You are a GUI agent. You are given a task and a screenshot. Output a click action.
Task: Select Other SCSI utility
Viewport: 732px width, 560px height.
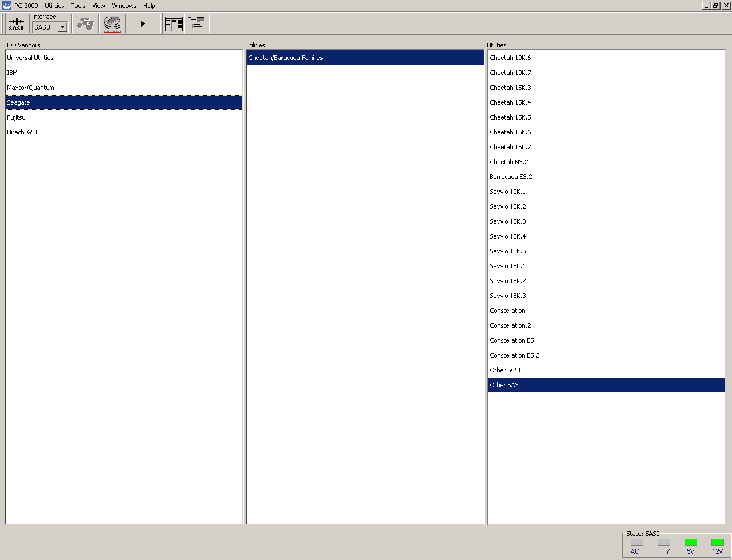[607, 370]
